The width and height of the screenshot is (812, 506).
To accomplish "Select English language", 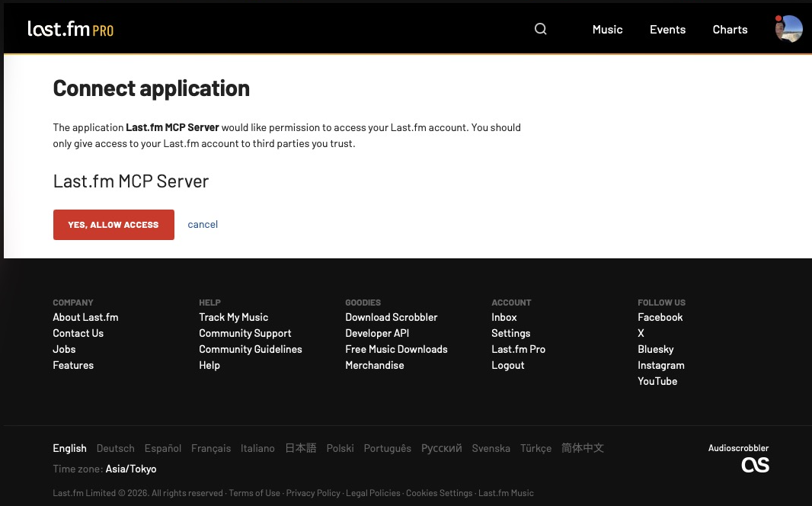I will (69, 448).
